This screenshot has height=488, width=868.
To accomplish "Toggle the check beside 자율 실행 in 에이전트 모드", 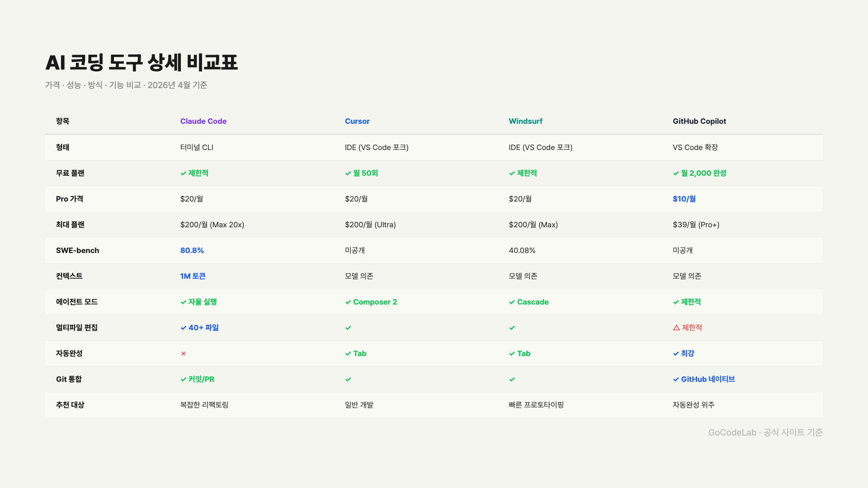I will (x=183, y=302).
